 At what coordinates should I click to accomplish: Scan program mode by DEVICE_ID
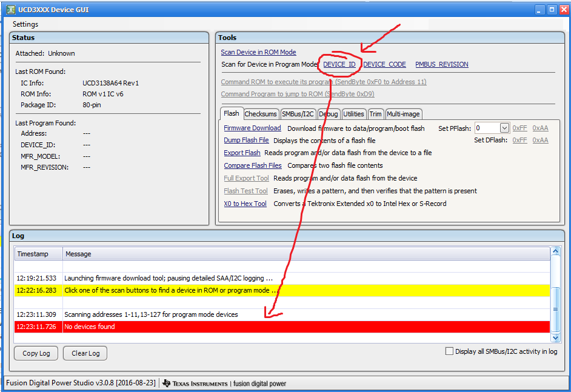click(339, 64)
